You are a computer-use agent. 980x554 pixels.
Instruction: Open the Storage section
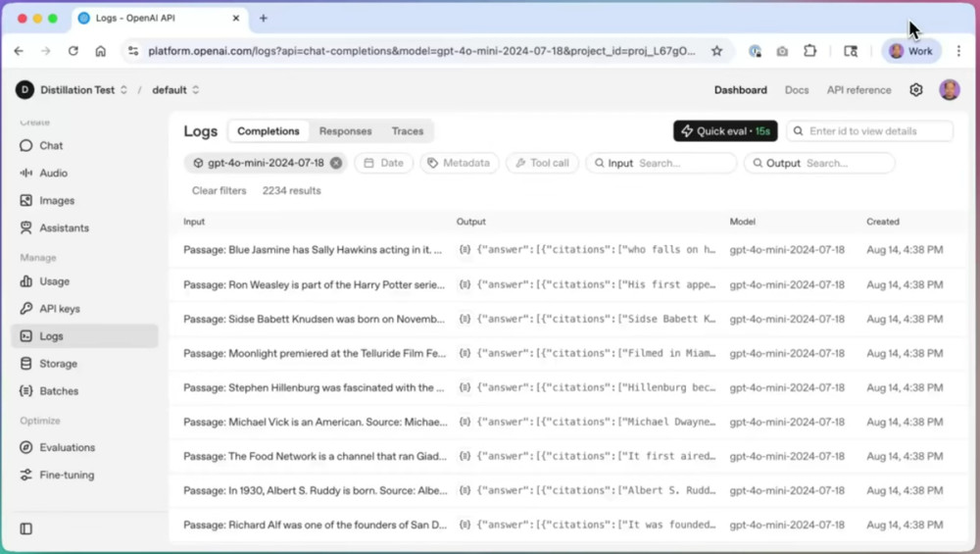coord(58,364)
